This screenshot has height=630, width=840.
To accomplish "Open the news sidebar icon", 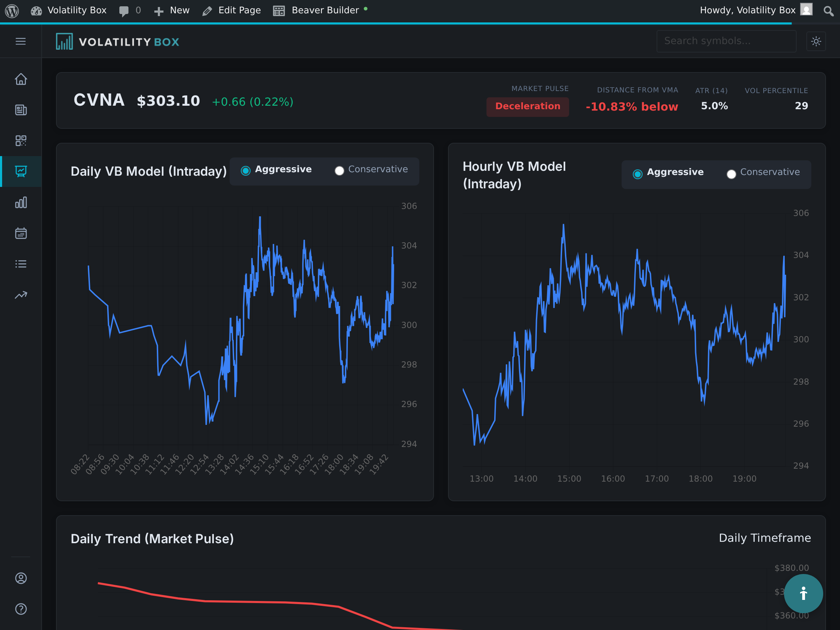I will coord(21,110).
